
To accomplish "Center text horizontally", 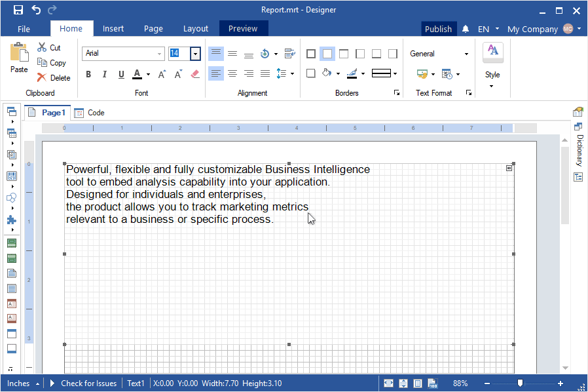I will point(232,73).
